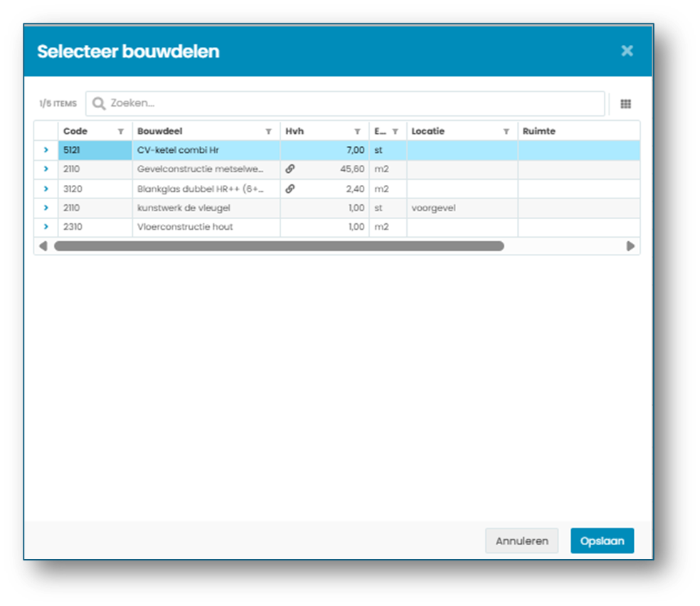The image size is (700, 606).
Task: Expand the 5121 CV-ketel combi Hr row
Action: coord(46,150)
